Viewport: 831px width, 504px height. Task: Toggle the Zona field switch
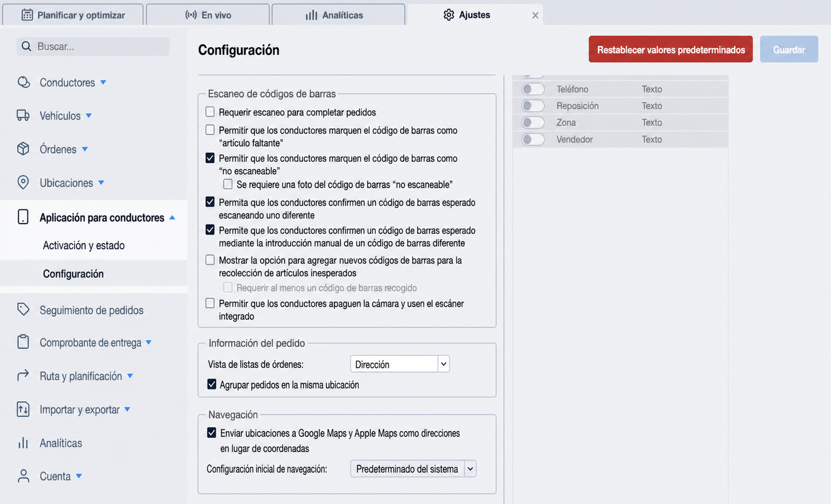pos(533,123)
